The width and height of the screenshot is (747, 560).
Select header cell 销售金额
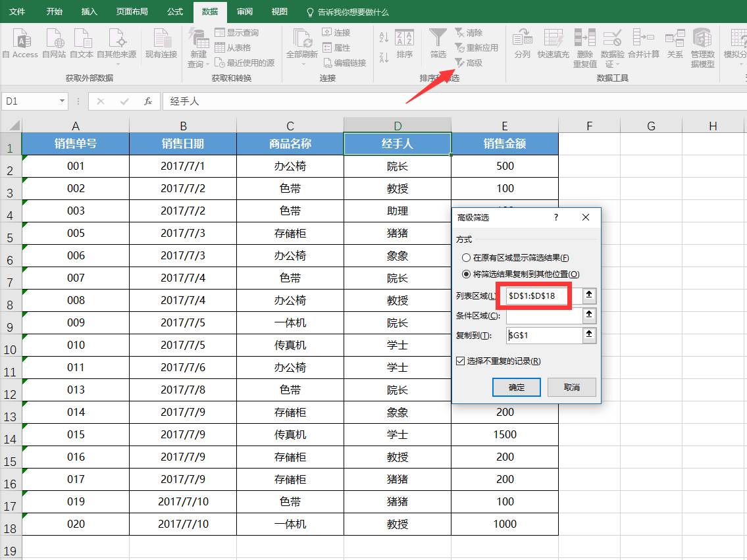[505, 143]
